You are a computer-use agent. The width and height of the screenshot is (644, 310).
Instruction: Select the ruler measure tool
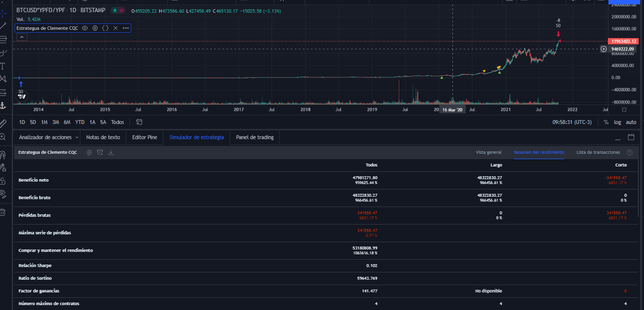(x=2, y=124)
